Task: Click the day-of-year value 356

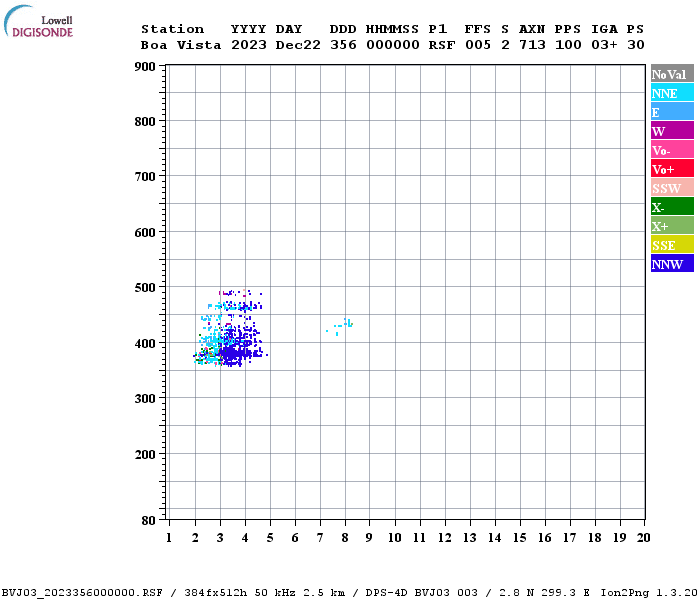Action: coord(343,45)
